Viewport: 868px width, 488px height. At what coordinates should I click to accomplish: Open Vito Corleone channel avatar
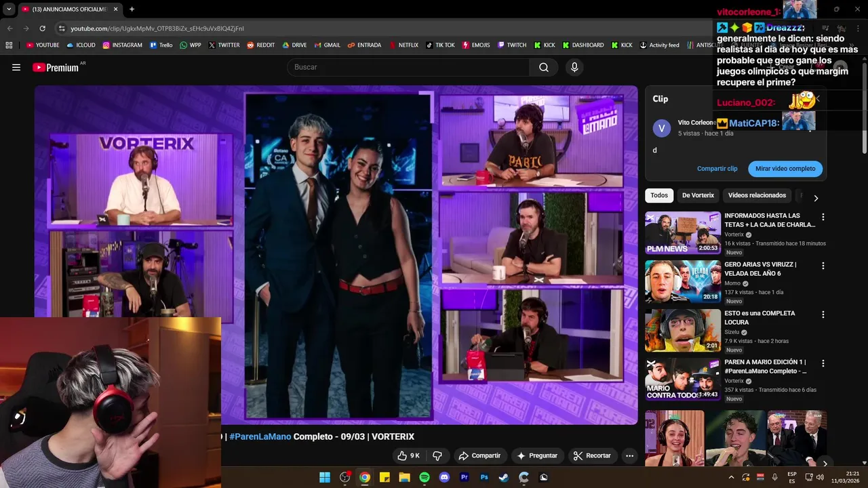pyautogui.click(x=662, y=128)
